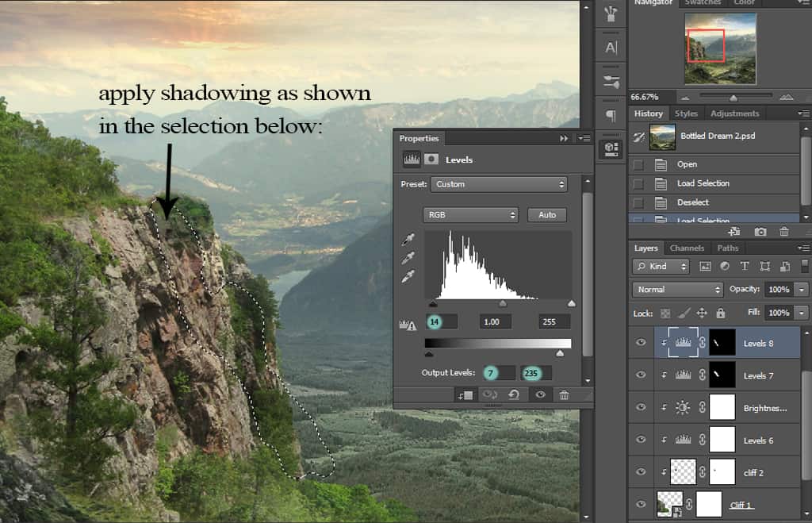Toggle visibility of cliff 2 layer
Screen dimensions: 812x523
(641, 471)
